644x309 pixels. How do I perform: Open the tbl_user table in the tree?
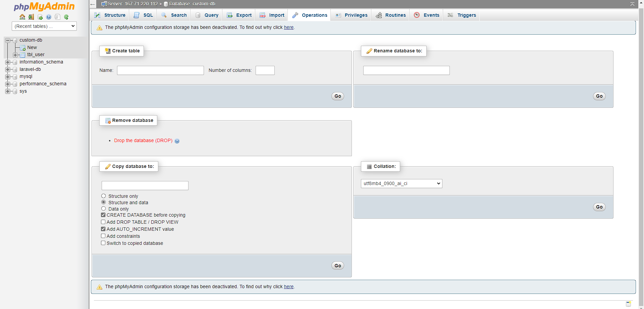(x=36, y=54)
